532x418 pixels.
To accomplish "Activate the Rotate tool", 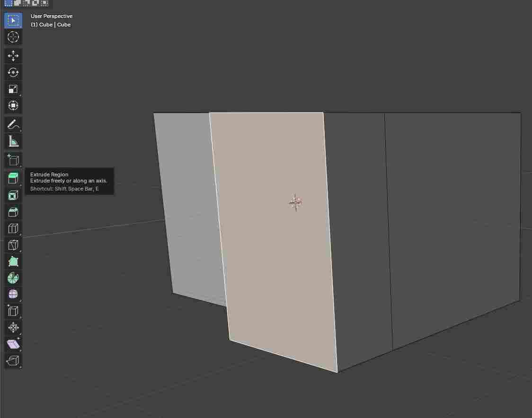I will click(x=13, y=72).
